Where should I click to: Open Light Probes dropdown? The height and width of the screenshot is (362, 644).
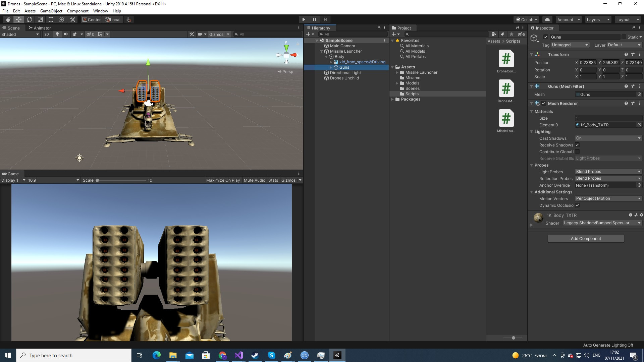[x=608, y=172]
